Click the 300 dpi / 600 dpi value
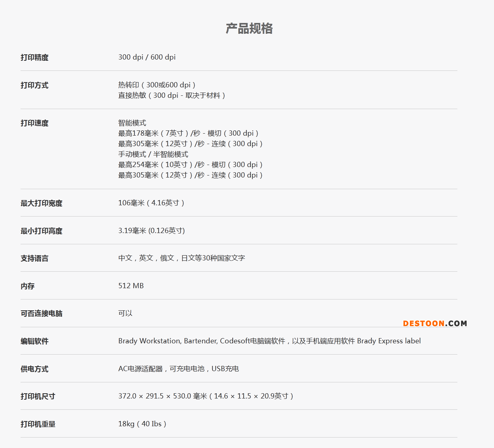 [147, 57]
